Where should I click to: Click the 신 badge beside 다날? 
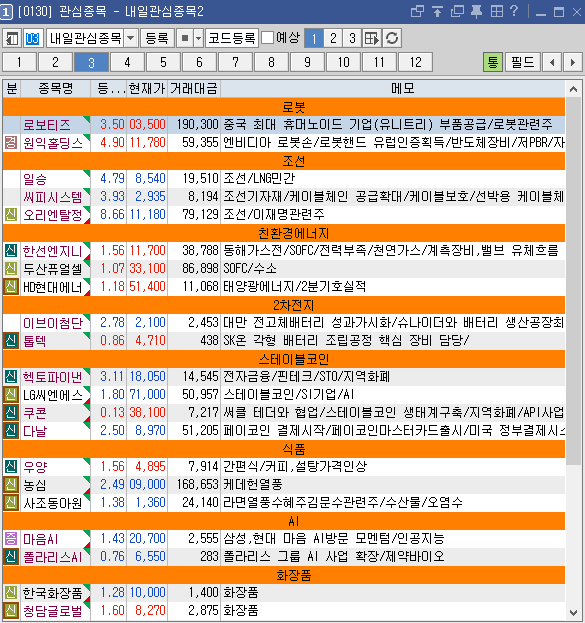click(x=11, y=430)
